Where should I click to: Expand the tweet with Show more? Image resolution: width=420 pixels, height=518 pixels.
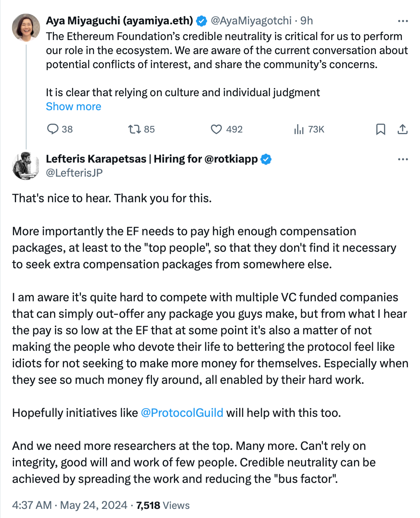[74, 106]
